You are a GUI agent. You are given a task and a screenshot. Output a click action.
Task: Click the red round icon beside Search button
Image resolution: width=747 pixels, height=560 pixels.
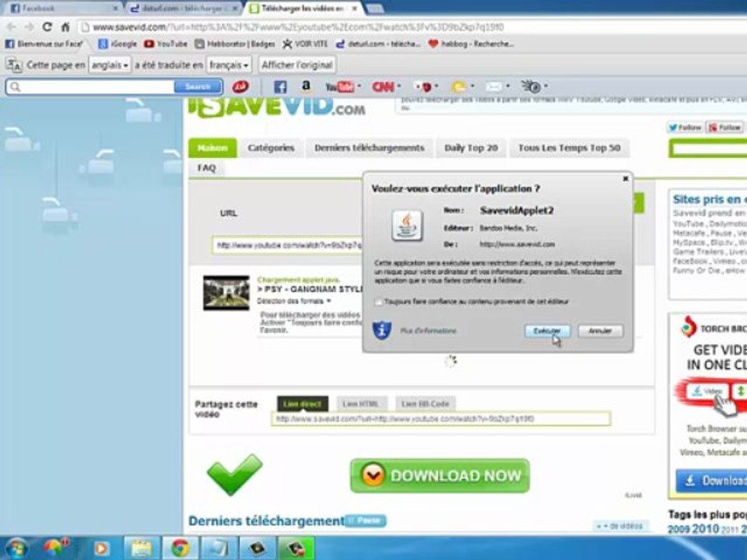pos(240,86)
